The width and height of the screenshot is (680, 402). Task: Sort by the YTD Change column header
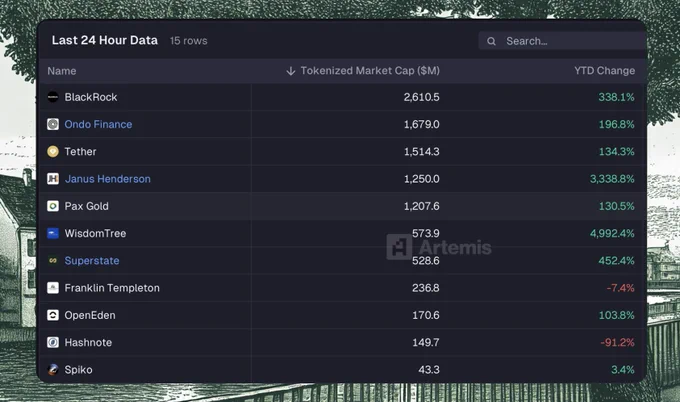(x=605, y=71)
